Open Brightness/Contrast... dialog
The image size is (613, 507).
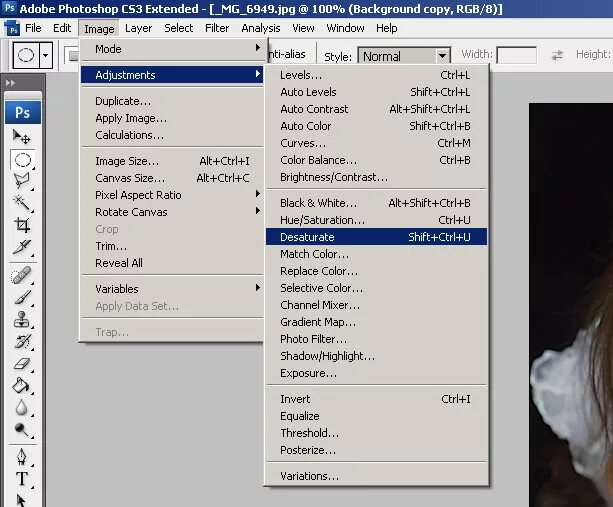(x=376, y=177)
